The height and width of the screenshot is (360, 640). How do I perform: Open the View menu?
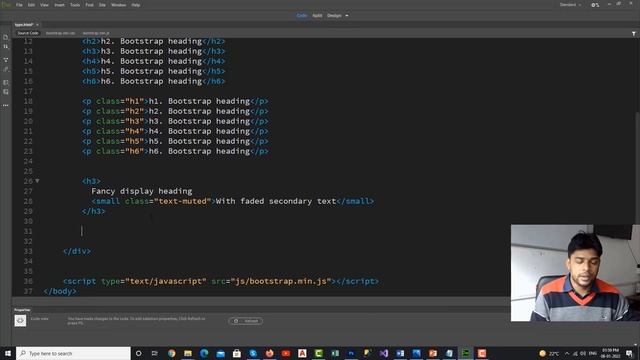pyautogui.click(x=44, y=5)
